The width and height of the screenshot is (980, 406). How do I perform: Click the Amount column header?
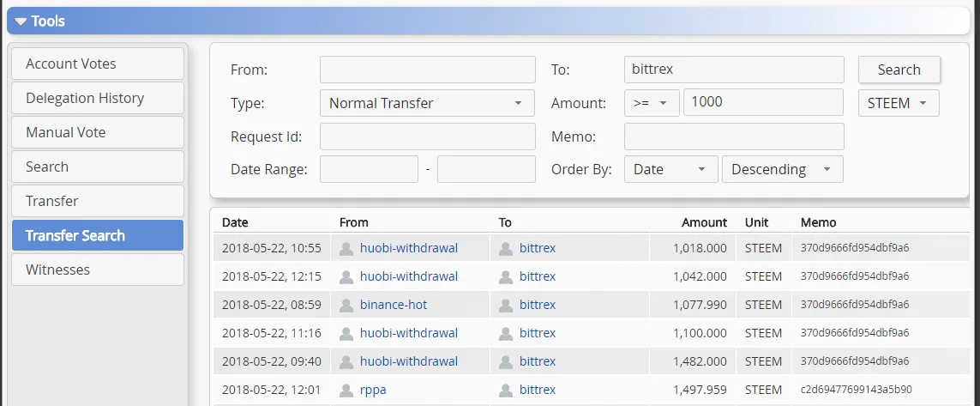click(x=705, y=222)
